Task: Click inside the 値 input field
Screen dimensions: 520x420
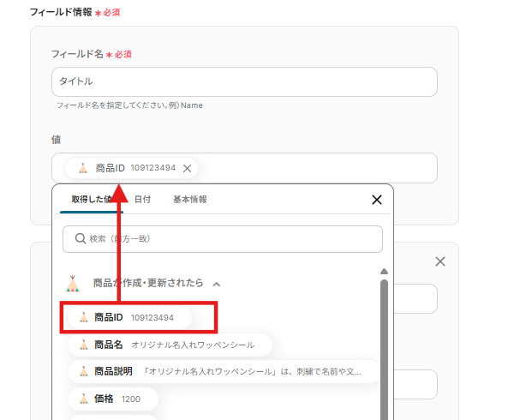Action: 244,168
